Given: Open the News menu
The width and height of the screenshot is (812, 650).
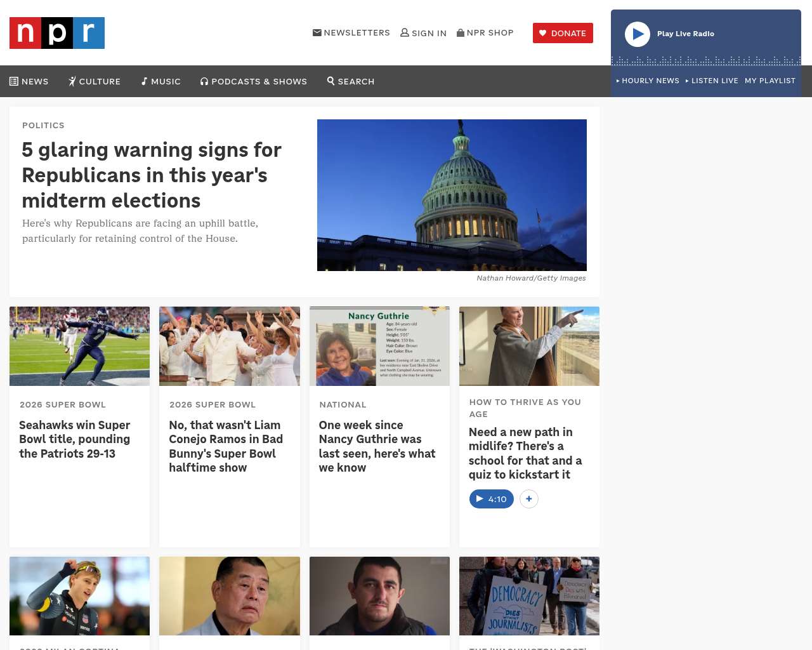Looking at the screenshot, I should 29,81.
